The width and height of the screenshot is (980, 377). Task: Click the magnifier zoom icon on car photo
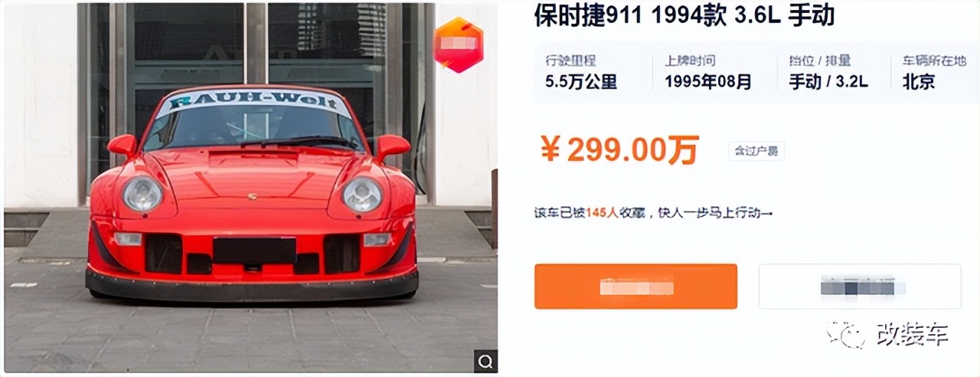point(485,360)
